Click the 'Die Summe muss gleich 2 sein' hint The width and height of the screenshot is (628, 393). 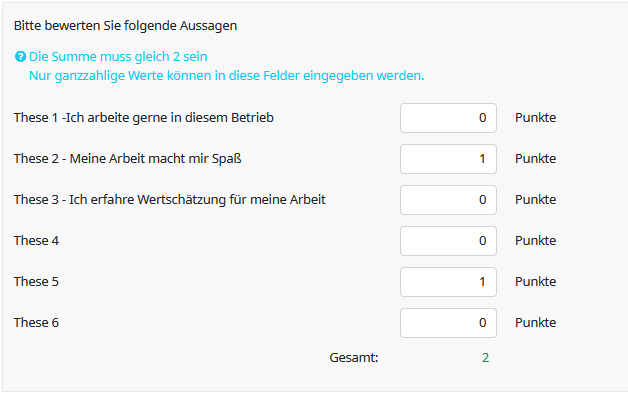118,57
